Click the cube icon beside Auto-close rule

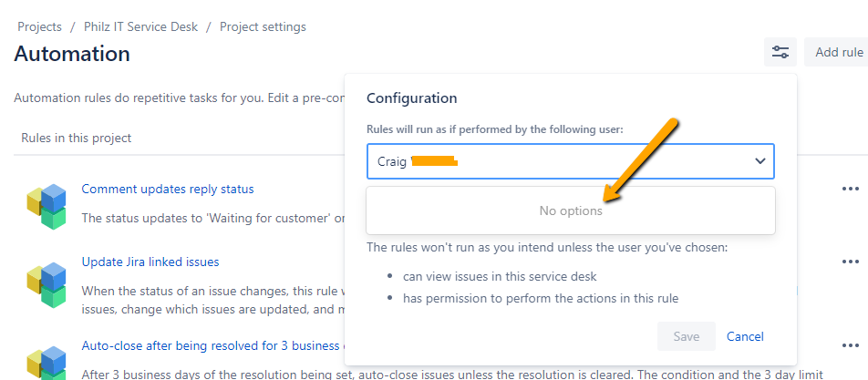click(46, 363)
